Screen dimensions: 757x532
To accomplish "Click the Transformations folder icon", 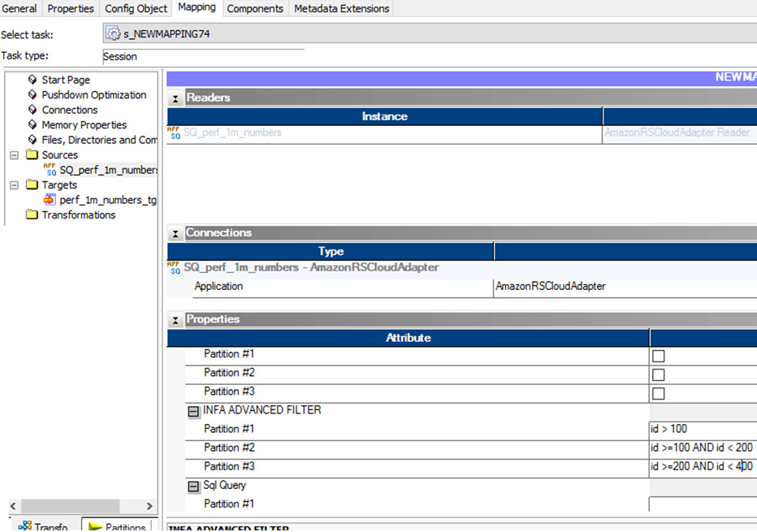I will (32, 215).
